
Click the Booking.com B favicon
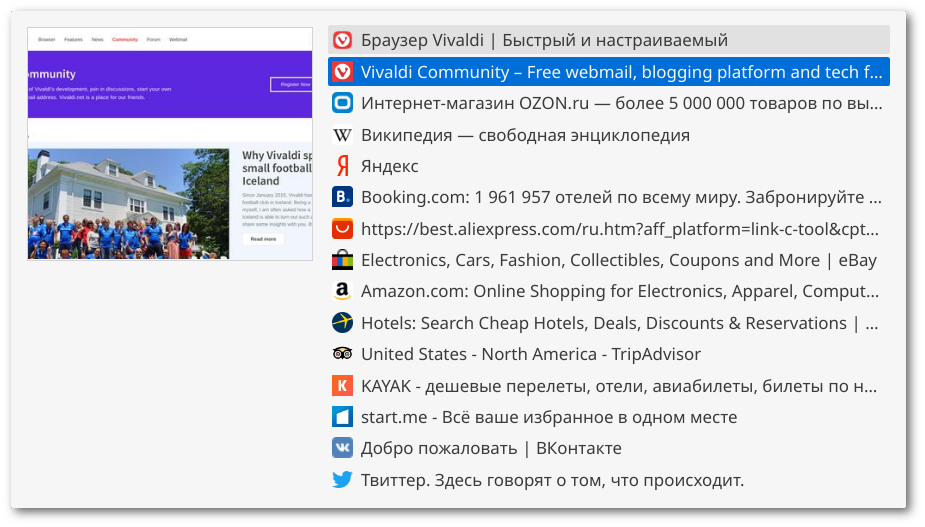(342, 197)
